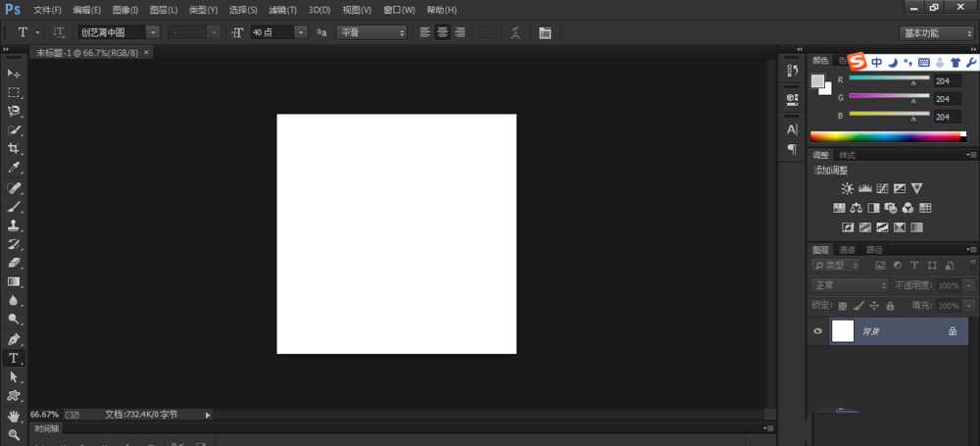Viewport: 980px width, 446px height.
Task: Select the Crop tool
Action: click(x=14, y=149)
